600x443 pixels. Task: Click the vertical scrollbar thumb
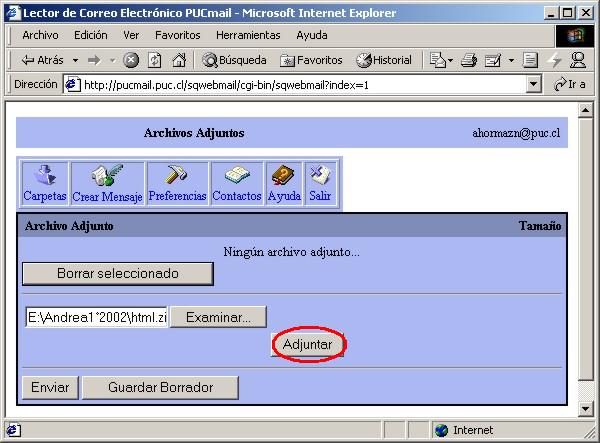click(585, 249)
